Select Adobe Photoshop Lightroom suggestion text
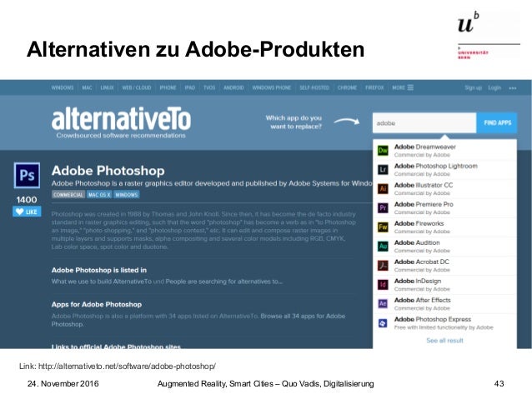 click(x=435, y=166)
